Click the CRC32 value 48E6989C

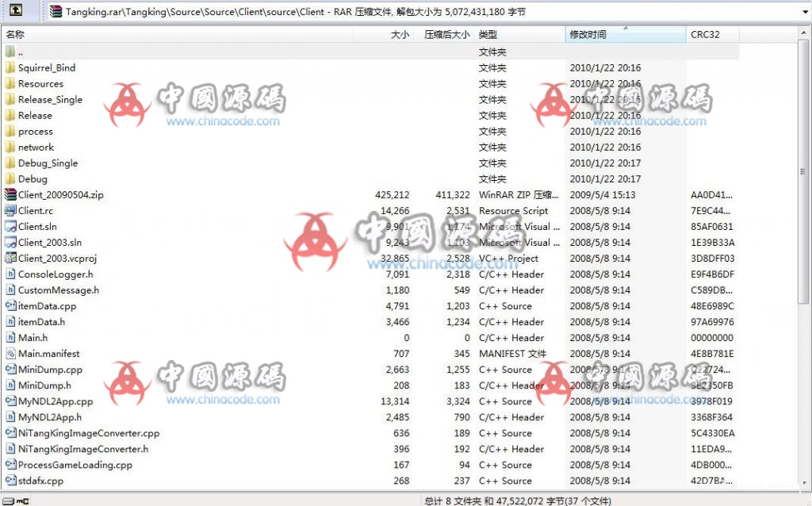(x=712, y=305)
